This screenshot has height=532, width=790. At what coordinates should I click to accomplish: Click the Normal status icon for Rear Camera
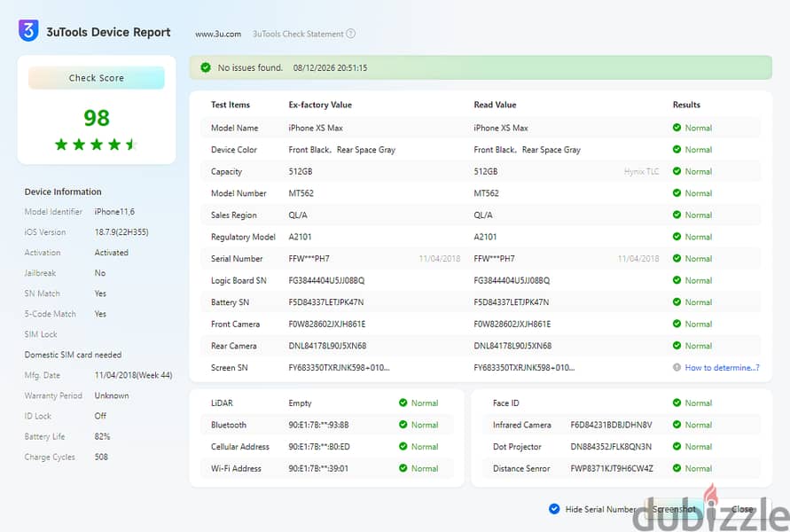677,346
